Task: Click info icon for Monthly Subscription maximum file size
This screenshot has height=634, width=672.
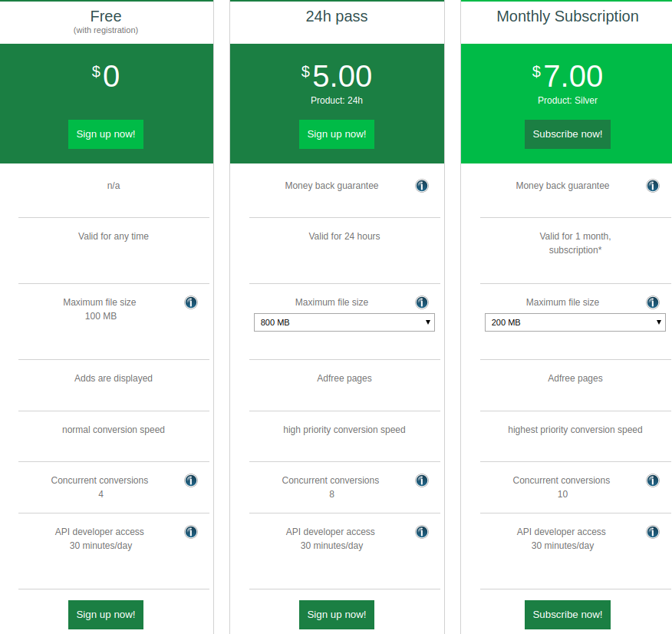Action: coord(652,302)
